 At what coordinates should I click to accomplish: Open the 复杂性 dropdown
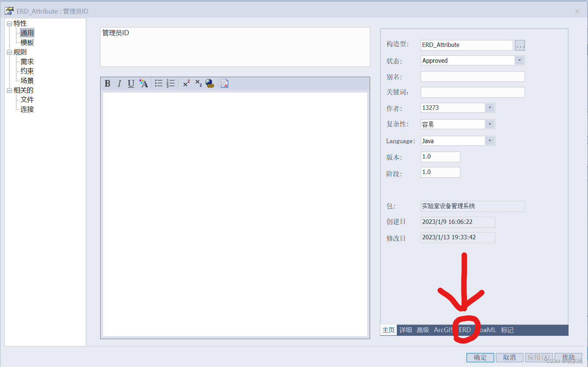(x=490, y=124)
